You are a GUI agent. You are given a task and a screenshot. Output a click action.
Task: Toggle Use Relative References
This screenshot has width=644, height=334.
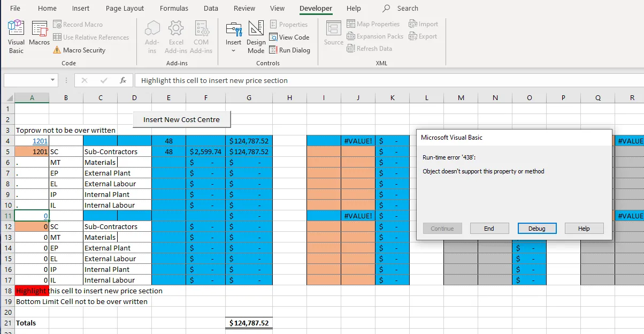click(x=91, y=37)
